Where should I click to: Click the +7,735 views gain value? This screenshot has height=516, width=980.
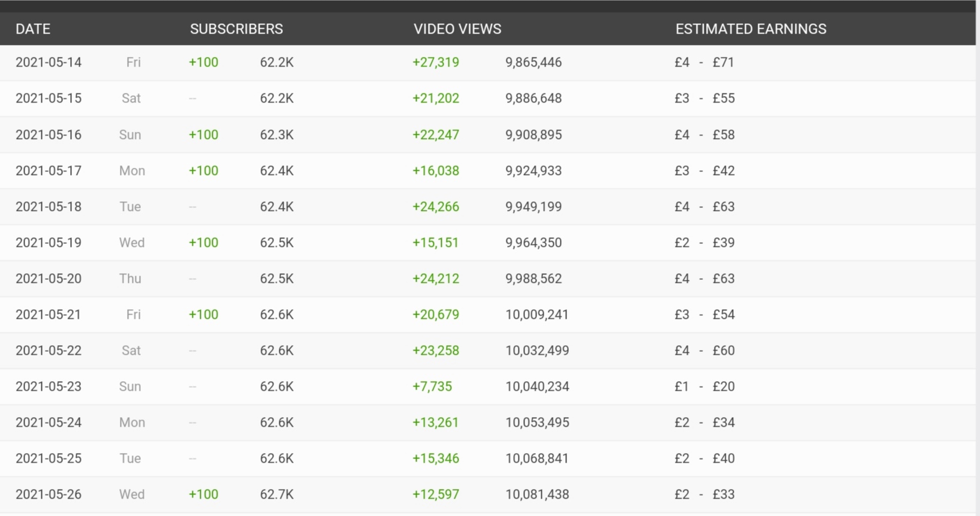(x=432, y=387)
